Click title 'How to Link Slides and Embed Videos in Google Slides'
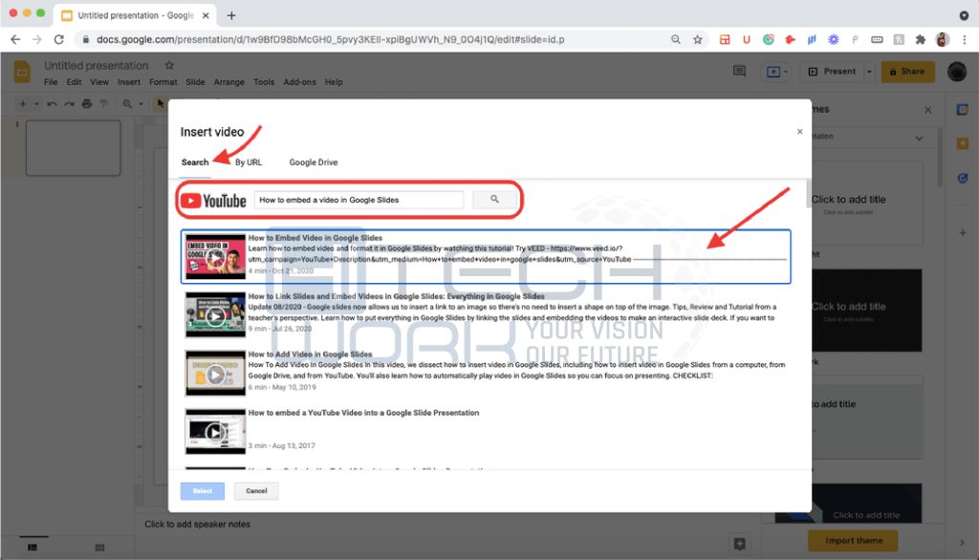The width and height of the screenshot is (979, 560). [396, 296]
